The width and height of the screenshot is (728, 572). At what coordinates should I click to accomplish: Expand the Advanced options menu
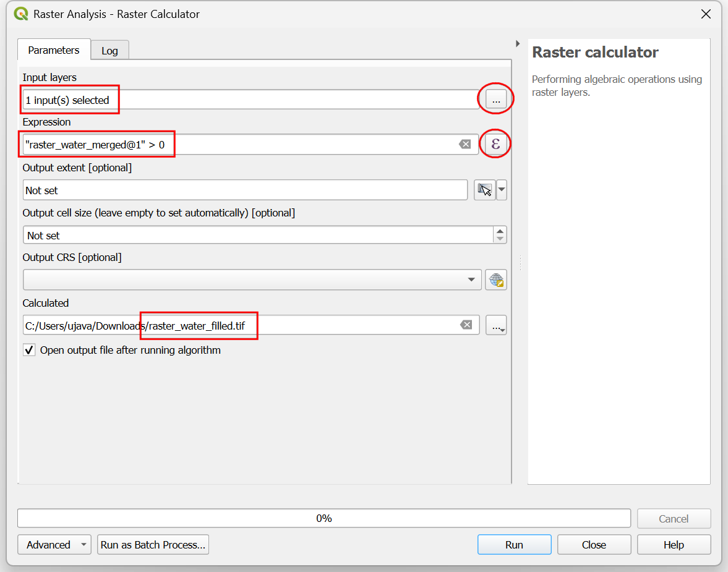(54, 545)
